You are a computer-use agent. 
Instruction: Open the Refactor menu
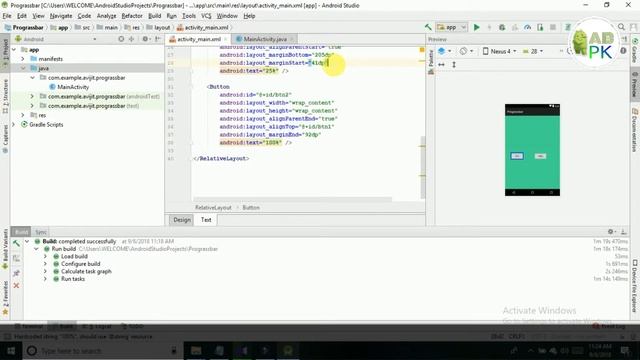point(132,16)
